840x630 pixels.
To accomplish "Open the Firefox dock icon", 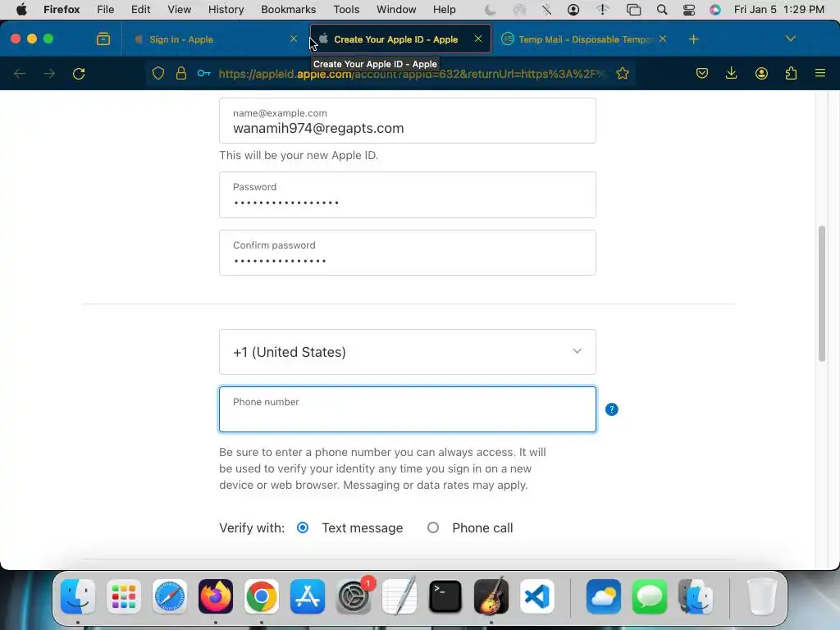I will (x=216, y=596).
